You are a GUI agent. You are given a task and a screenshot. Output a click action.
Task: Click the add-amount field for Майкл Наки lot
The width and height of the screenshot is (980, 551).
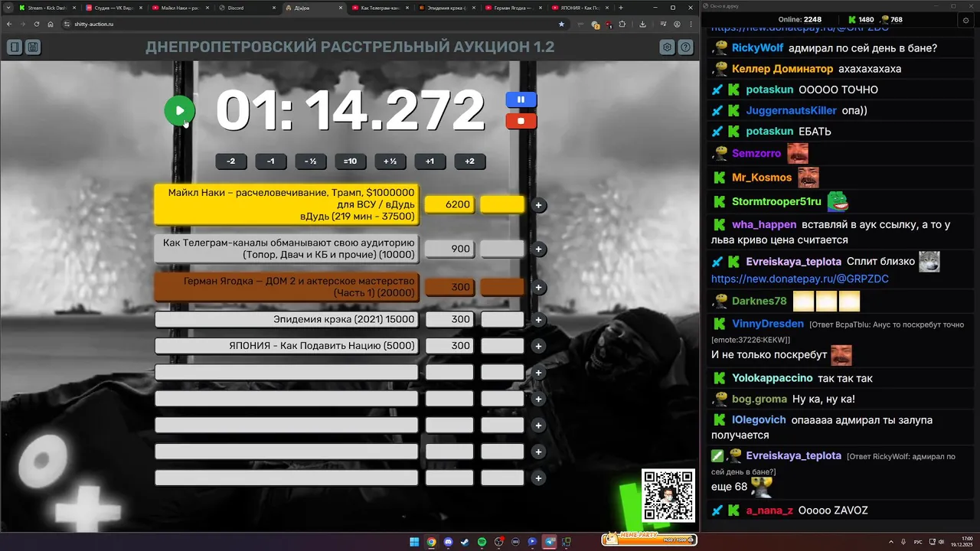click(x=502, y=205)
